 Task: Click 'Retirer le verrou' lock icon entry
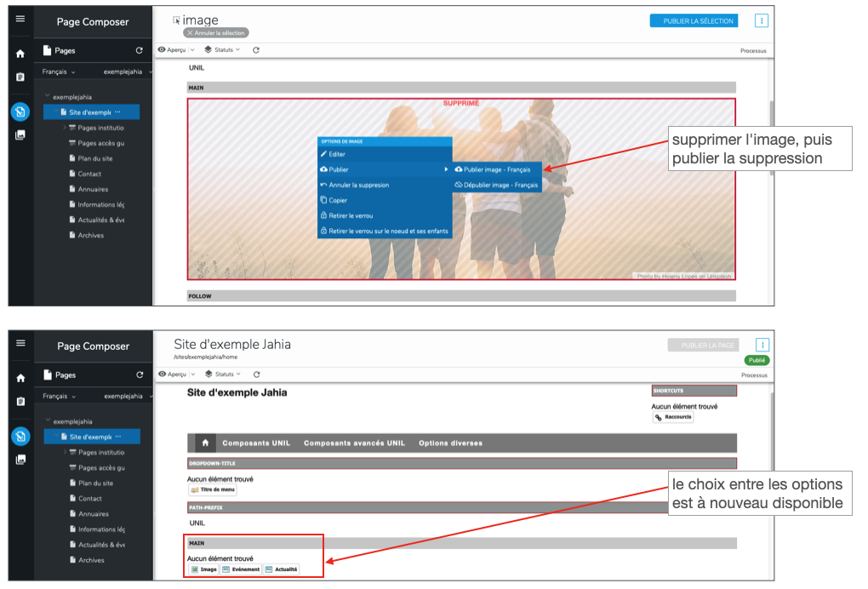[323, 216]
